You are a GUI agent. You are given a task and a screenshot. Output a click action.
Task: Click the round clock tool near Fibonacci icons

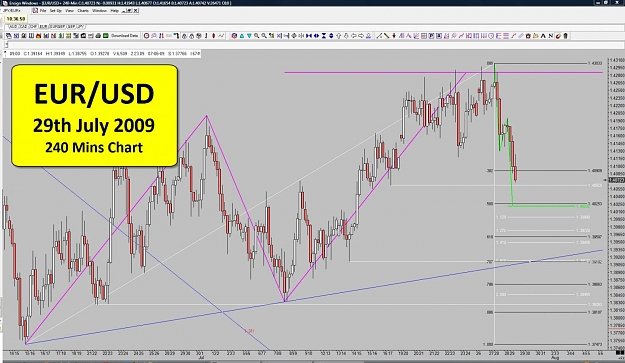coord(491,36)
